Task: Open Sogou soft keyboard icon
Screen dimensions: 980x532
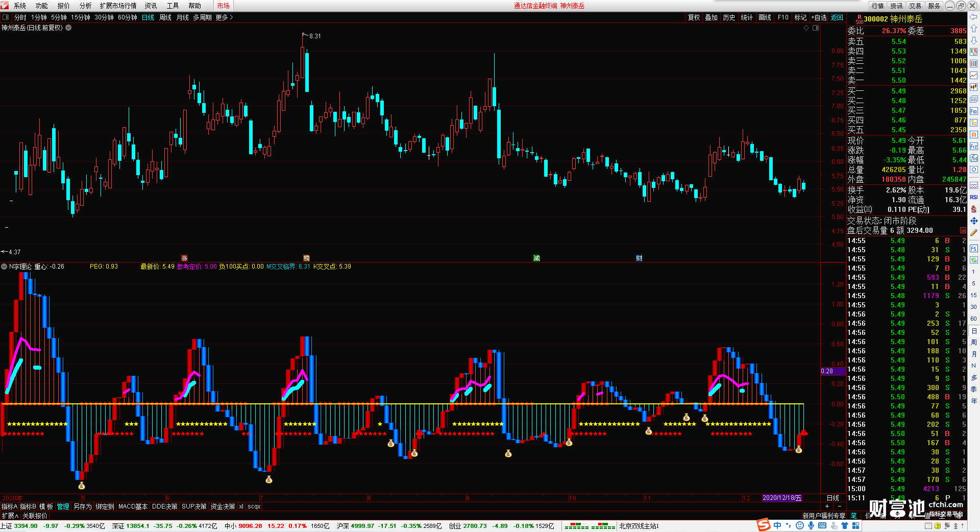Action: pos(822,525)
